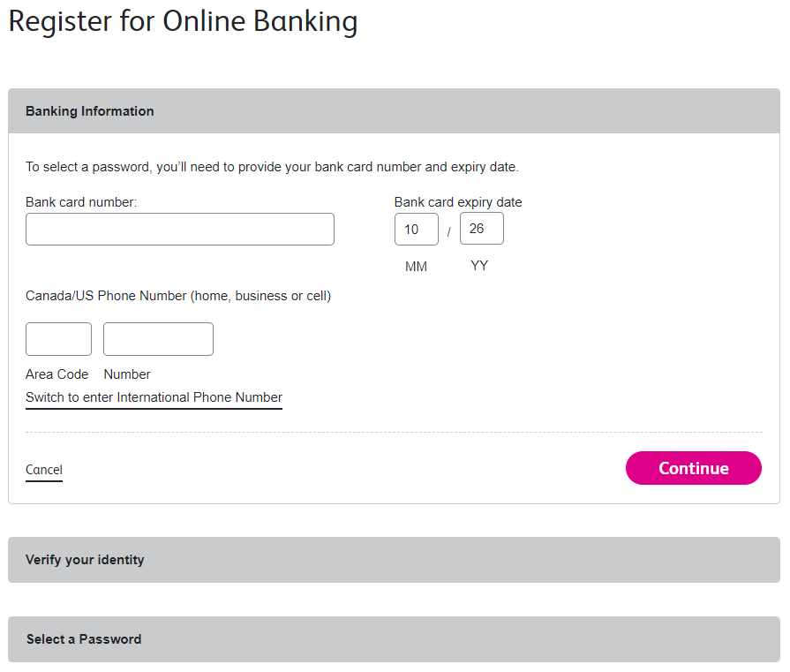Cancel the online banking registration
This screenshot has height=672, width=790.
coord(44,470)
